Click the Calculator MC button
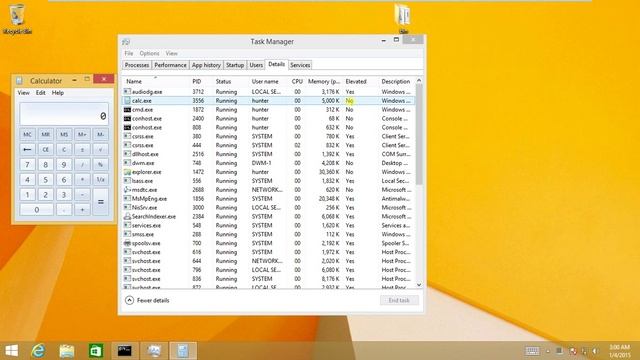640x360 pixels. 27,134
